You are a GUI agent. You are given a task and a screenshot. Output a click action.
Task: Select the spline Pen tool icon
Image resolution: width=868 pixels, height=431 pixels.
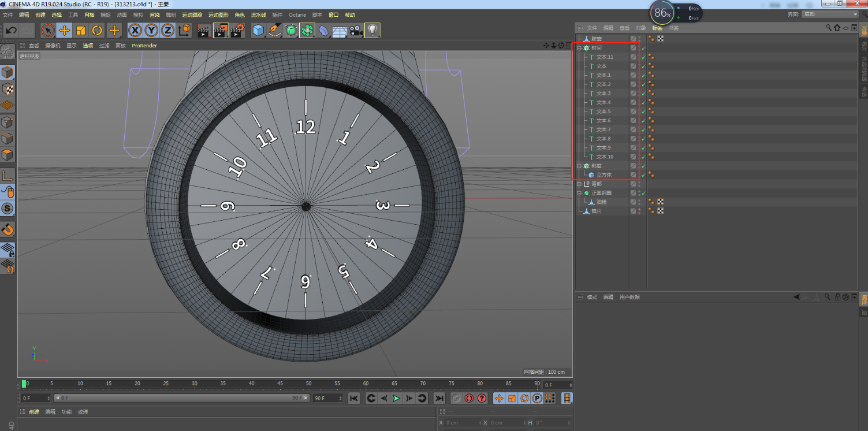click(275, 30)
